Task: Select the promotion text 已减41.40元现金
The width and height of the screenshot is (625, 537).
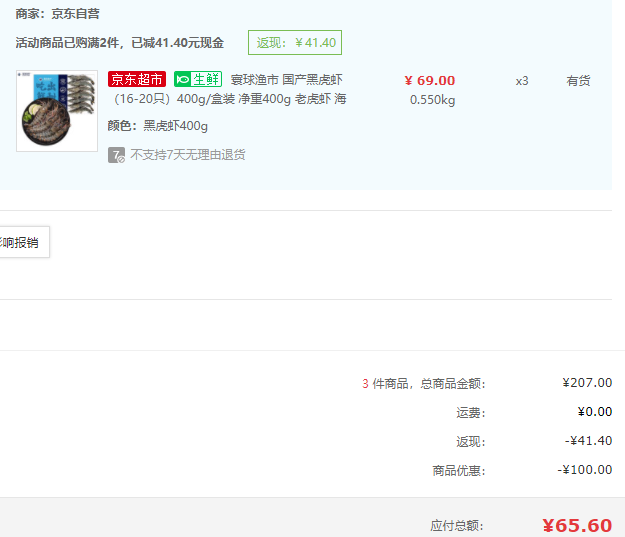Action: coord(178,43)
